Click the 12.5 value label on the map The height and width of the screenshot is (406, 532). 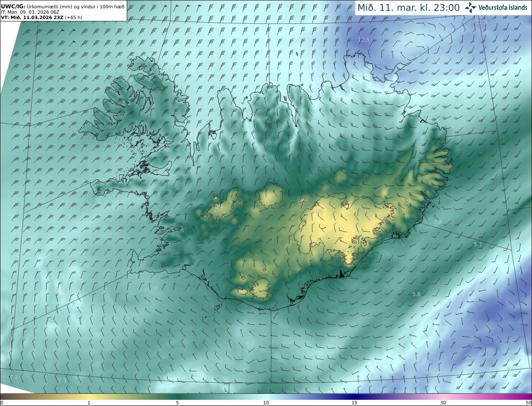[364, 40]
